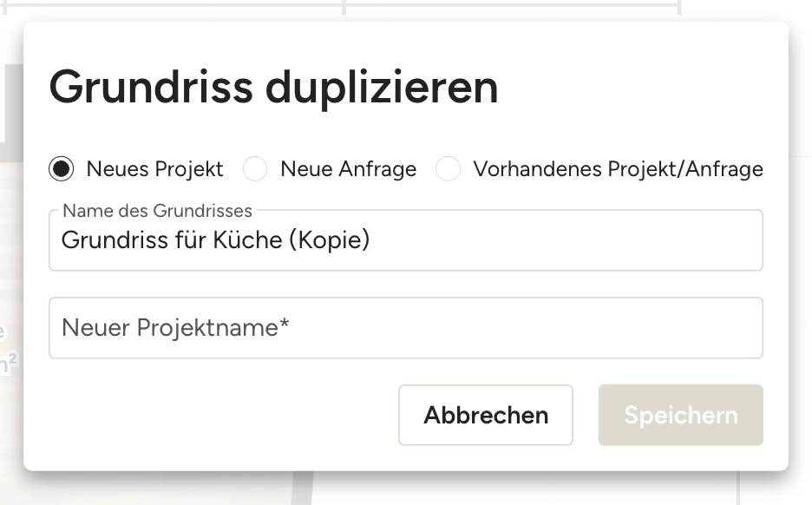
Task: Click the disabled Speichern button
Action: [x=681, y=415]
